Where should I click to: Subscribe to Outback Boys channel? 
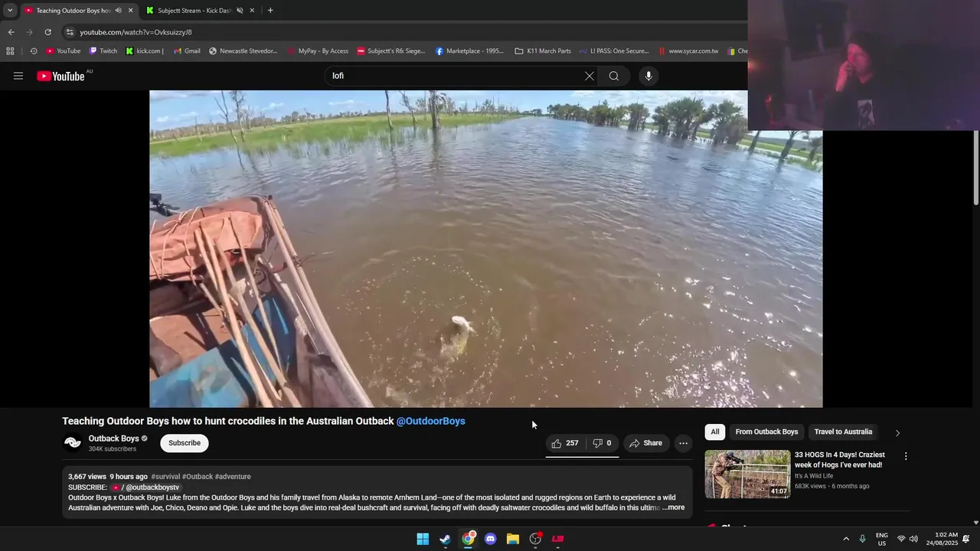(x=185, y=443)
